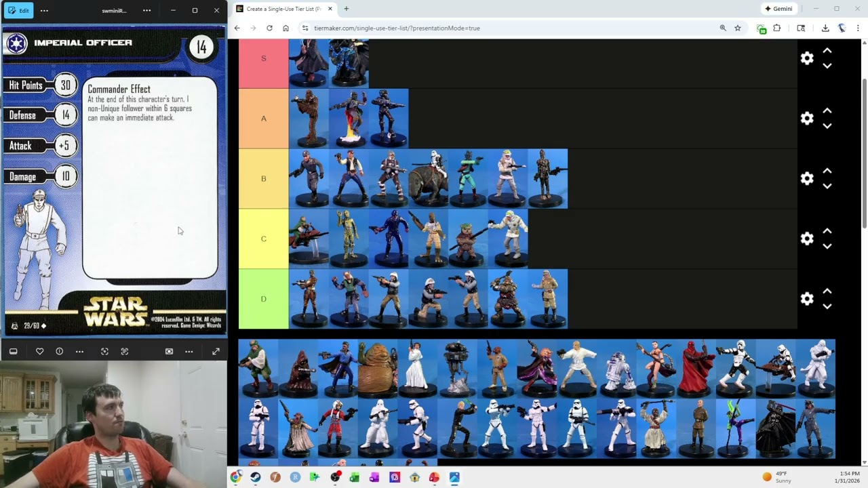Image resolution: width=868 pixels, height=488 pixels.
Task: Go back in the browser
Action: tap(237, 28)
